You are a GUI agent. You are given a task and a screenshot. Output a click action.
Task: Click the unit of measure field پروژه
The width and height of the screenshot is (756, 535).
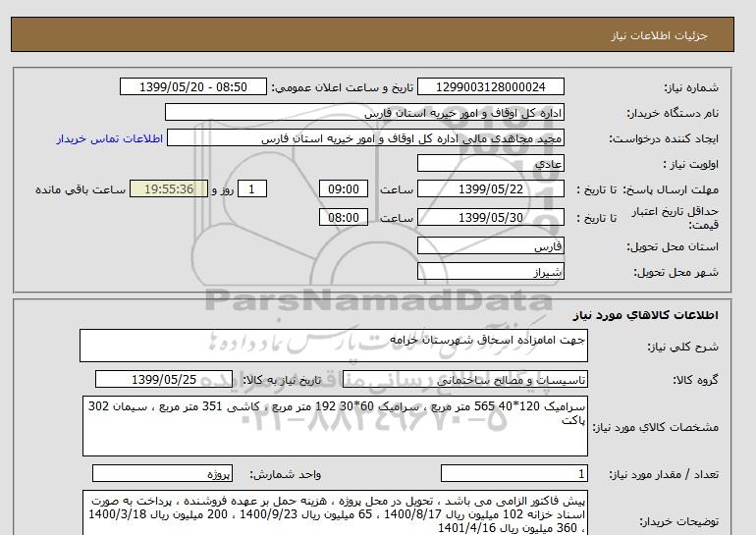(162, 474)
